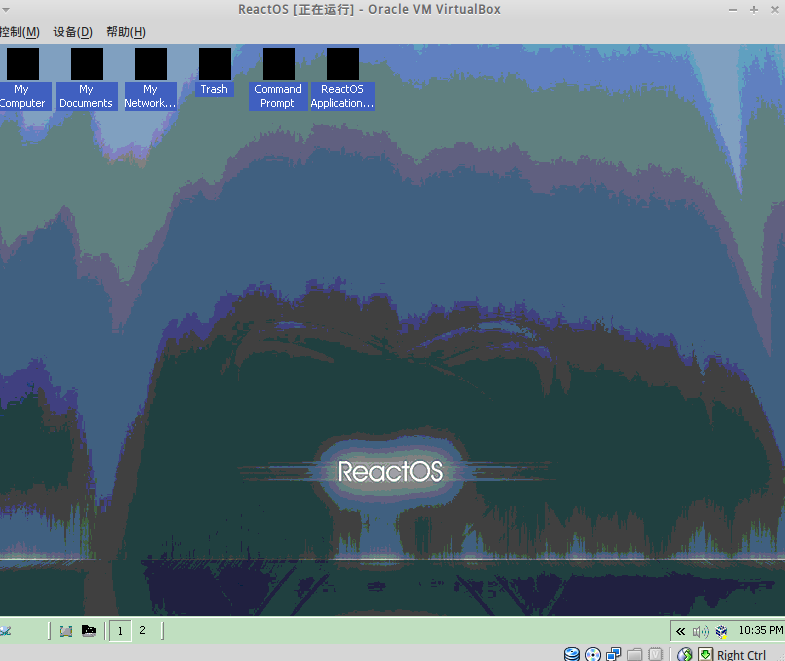Screen dimensions: 785x661
Task: Open the 设备(D) menu
Action: tap(73, 32)
